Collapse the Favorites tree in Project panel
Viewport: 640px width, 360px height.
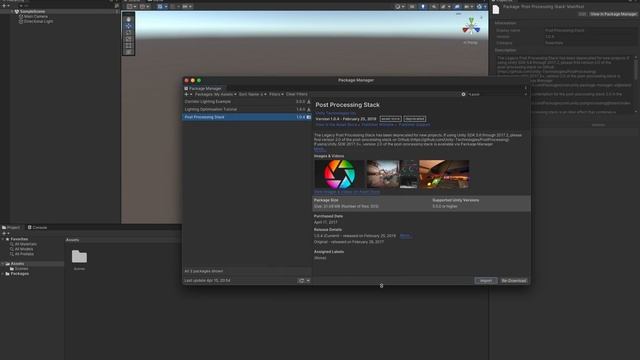coord(3,239)
